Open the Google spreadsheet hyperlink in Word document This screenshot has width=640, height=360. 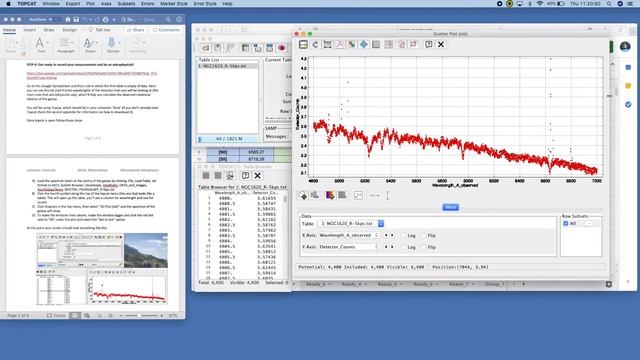92,76
